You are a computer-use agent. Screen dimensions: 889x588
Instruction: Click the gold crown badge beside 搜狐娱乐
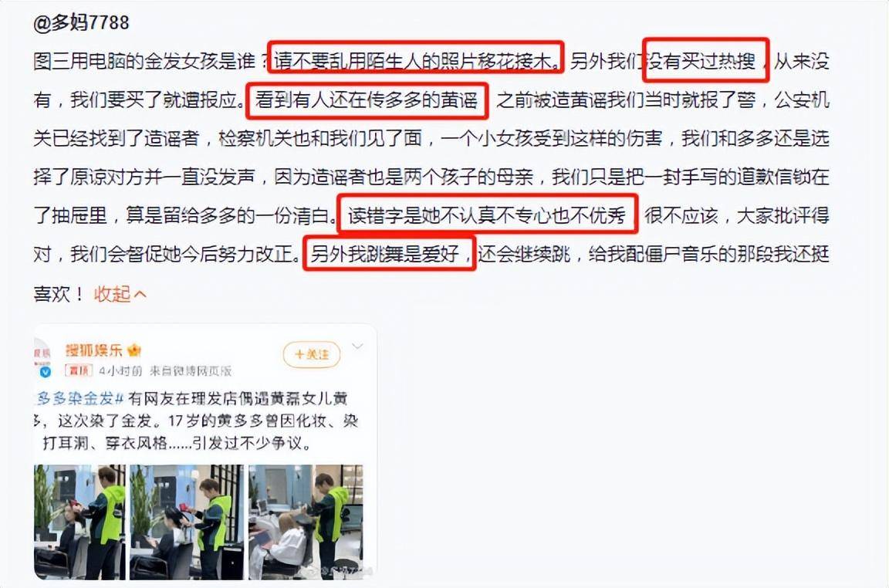pos(134,350)
